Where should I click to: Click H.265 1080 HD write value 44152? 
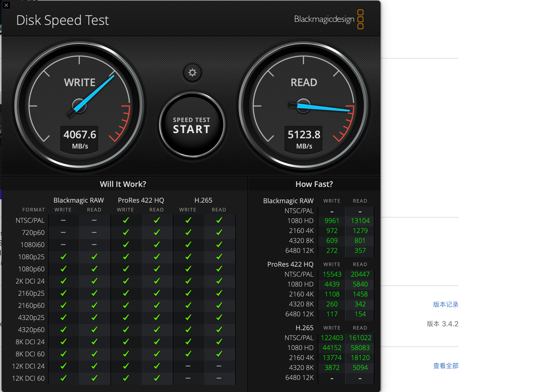tap(332, 348)
